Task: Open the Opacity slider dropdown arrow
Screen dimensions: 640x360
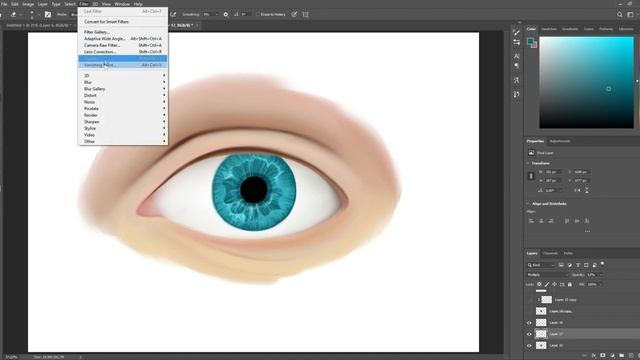Action: point(601,275)
